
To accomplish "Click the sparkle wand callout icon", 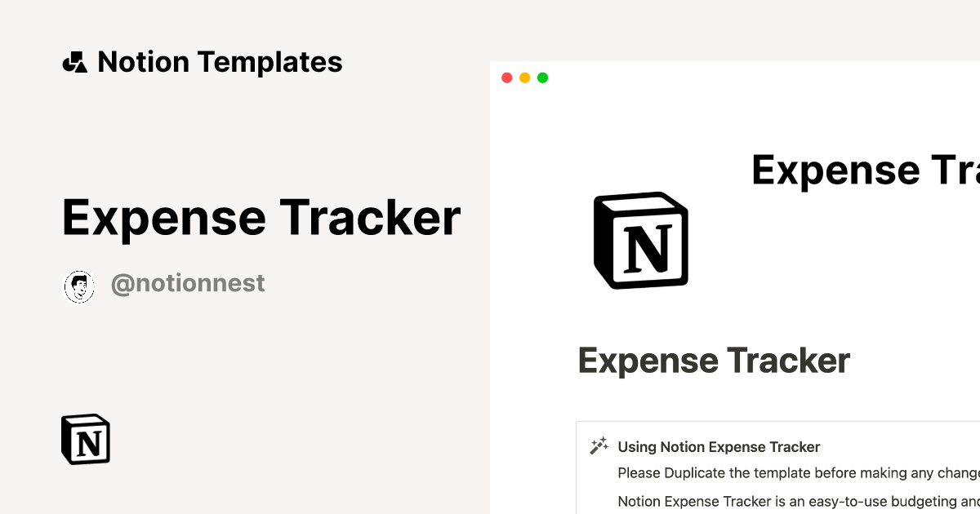I will pyautogui.click(x=599, y=446).
